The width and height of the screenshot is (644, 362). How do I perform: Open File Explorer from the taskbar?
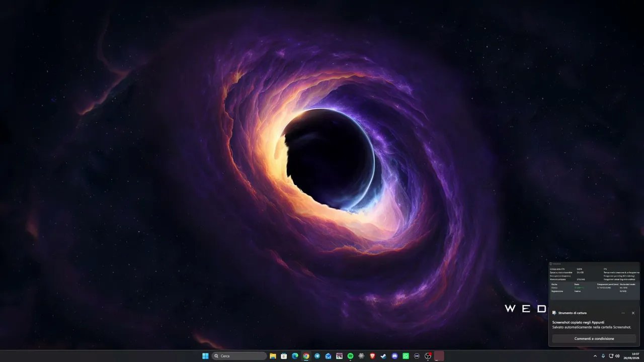click(x=273, y=356)
